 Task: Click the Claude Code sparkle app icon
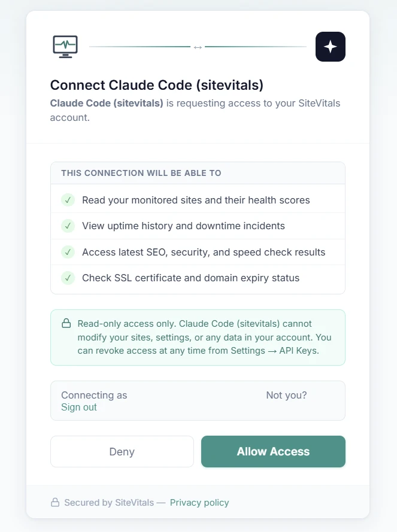331,47
